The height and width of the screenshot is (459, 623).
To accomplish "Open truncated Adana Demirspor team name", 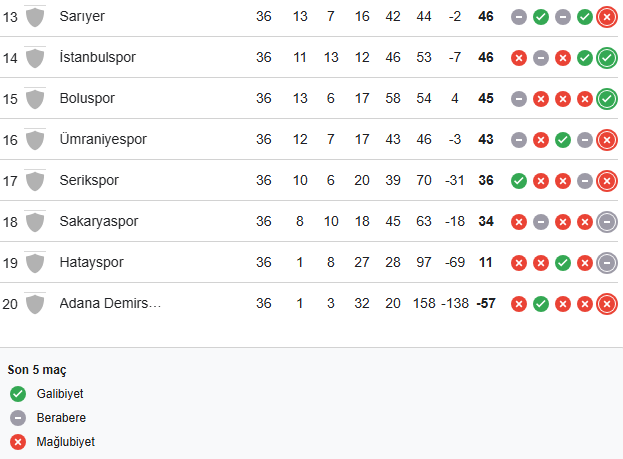I will click(110, 304).
